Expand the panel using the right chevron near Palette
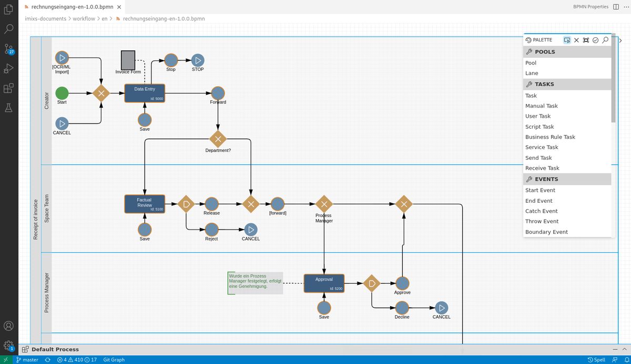Viewport: 631px width, 364px height. tap(620, 40)
